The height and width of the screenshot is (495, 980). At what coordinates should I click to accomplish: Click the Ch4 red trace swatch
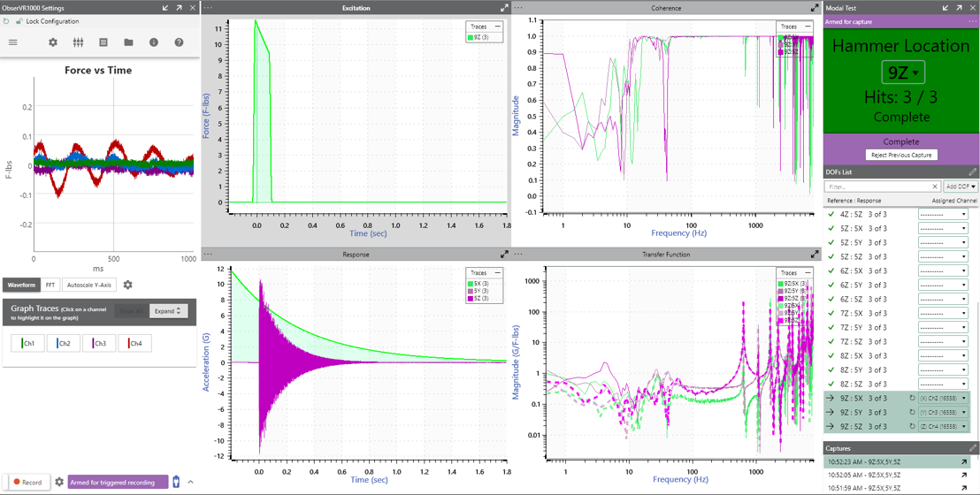[135, 343]
